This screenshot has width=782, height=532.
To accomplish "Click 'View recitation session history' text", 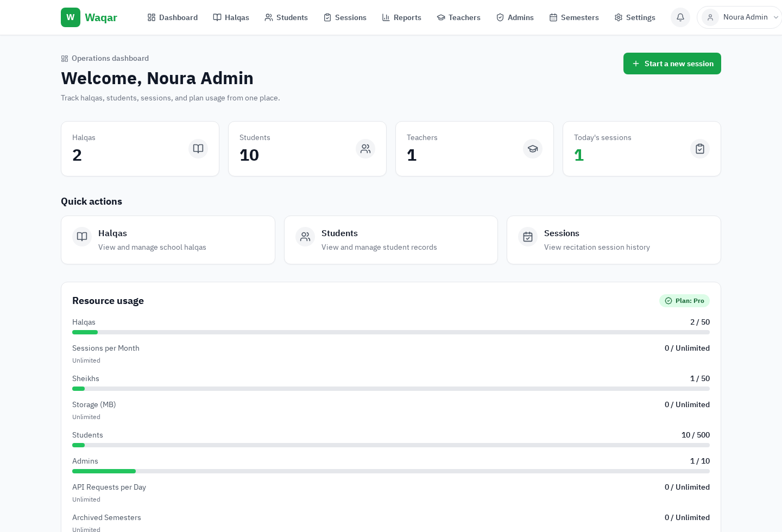I will pyautogui.click(x=597, y=247).
